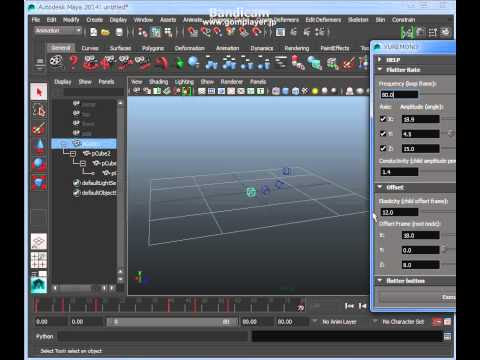Click the Maya logo under layout buttons

click(x=39, y=285)
